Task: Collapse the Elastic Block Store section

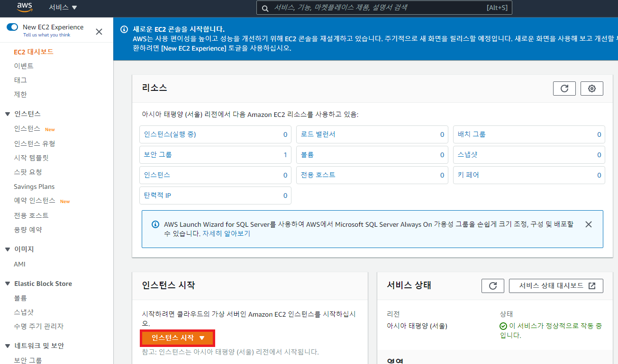Action: pyautogui.click(x=7, y=284)
